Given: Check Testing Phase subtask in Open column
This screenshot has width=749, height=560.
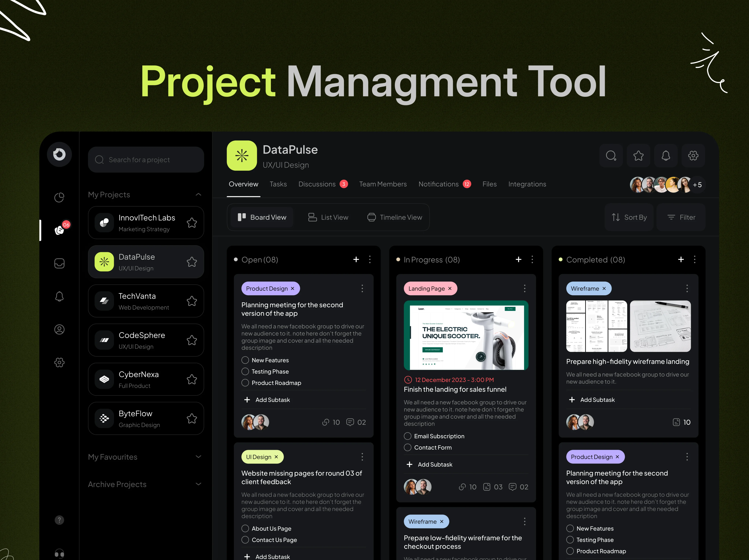Looking at the screenshot, I should 245,371.
